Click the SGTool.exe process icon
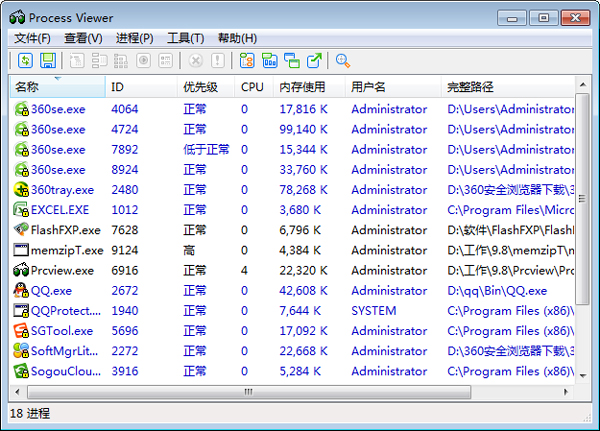600x431 pixels. click(x=21, y=331)
